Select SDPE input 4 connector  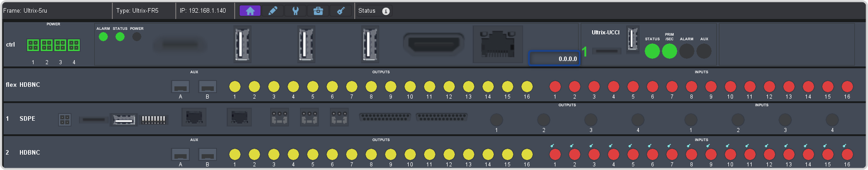click(x=832, y=120)
